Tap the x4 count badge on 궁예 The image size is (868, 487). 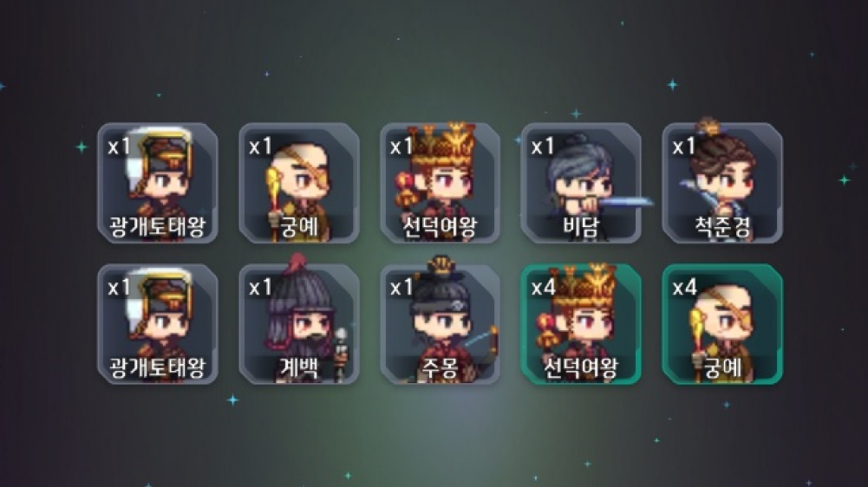[x=684, y=288]
